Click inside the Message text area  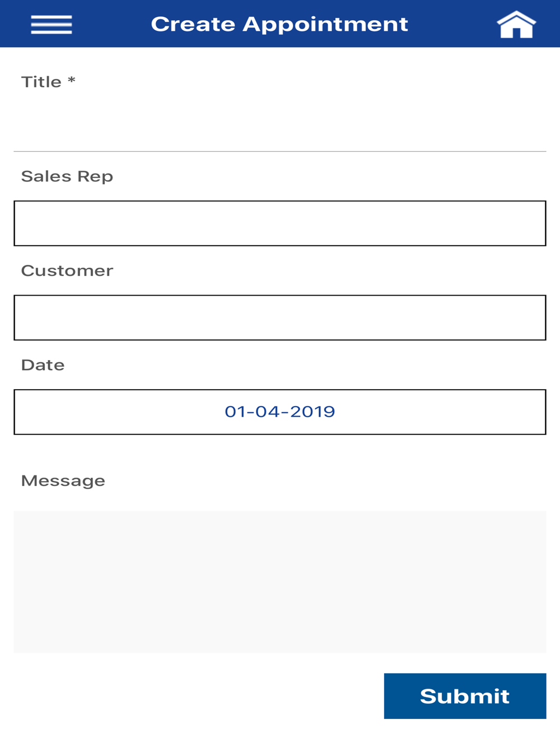pyautogui.click(x=280, y=582)
